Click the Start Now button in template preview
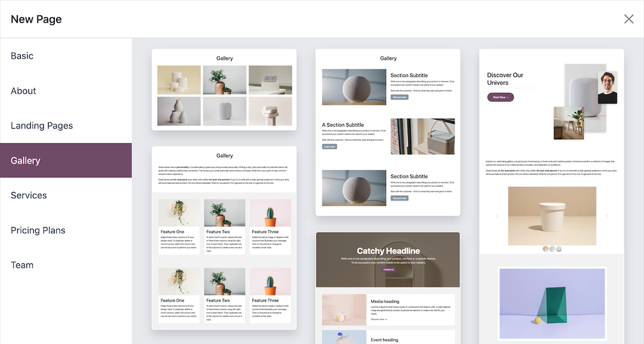 click(x=501, y=97)
